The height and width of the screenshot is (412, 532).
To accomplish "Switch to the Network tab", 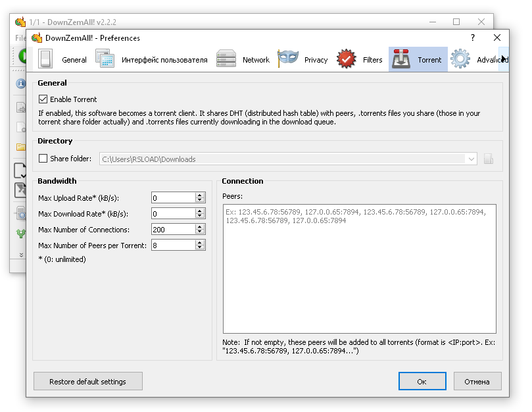I will tap(243, 59).
